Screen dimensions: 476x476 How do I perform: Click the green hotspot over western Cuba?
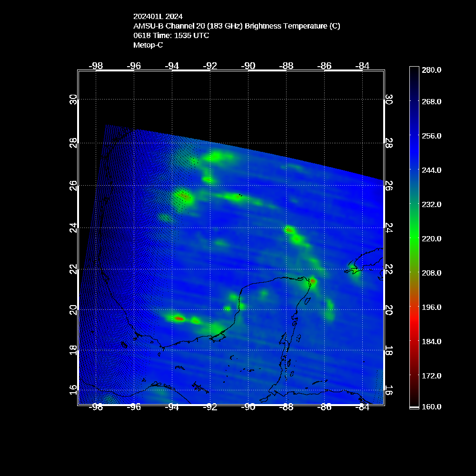click(355, 271)
